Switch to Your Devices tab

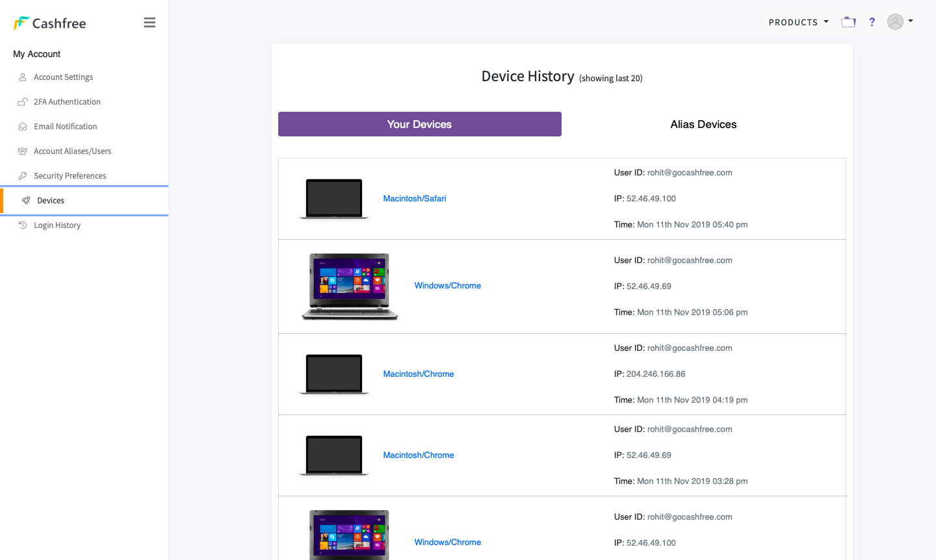(420, 124)
